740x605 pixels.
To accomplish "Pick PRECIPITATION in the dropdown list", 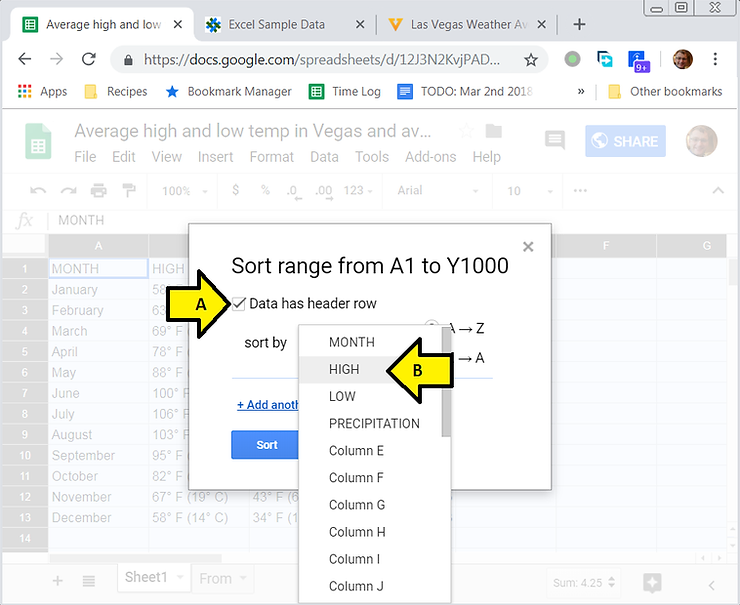I will pos(374,423).
